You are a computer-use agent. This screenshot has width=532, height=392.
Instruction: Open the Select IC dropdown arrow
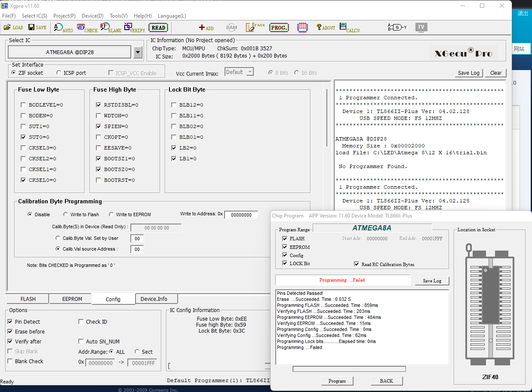click(138, 52)
